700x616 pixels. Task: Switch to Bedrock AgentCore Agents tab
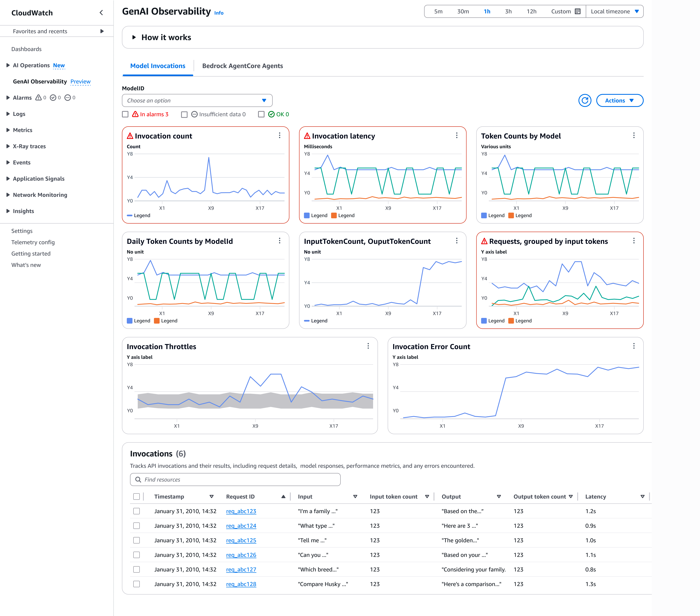[x=242, y=66]
